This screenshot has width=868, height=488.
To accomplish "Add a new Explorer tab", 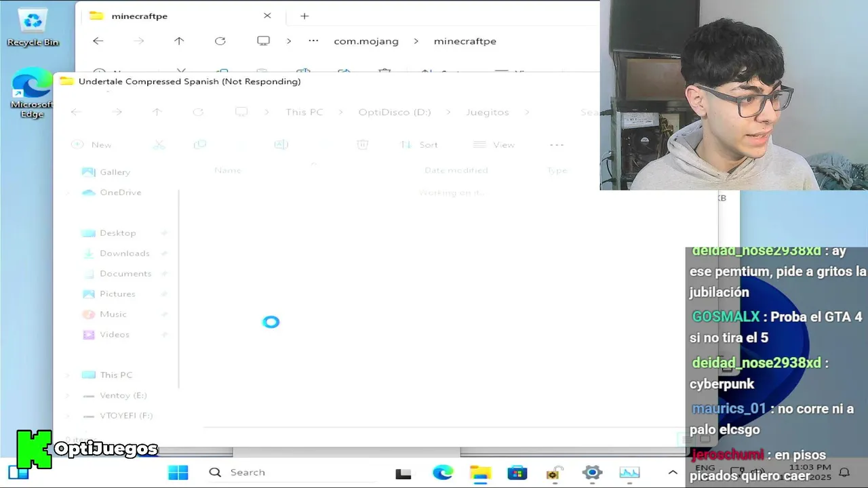I will (x=304, y=16).
